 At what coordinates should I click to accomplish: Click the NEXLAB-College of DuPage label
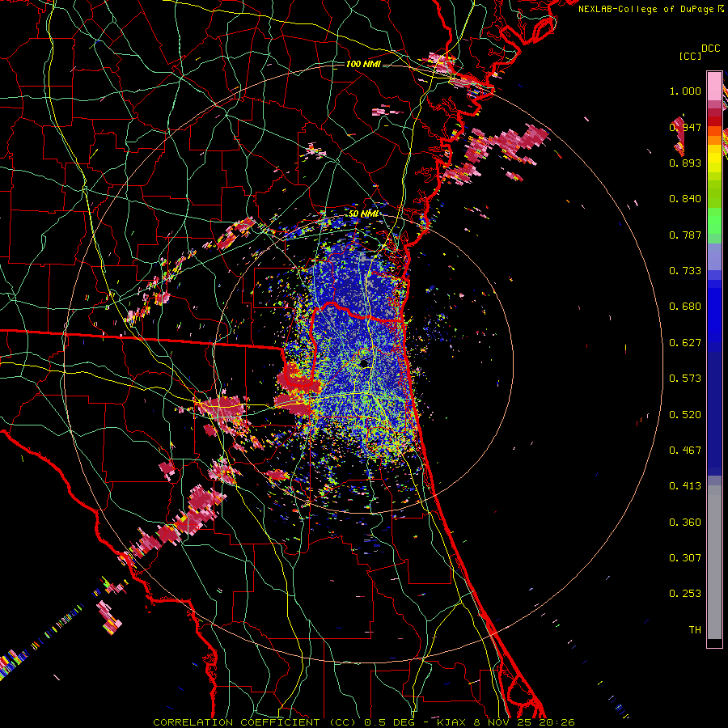(x=645, y=9)
